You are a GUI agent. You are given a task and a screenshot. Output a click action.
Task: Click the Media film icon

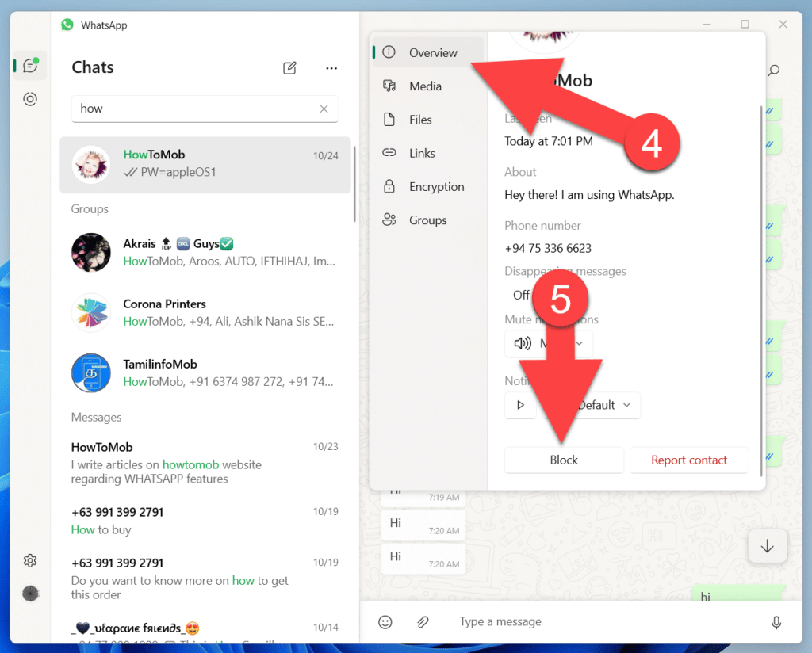point(389,86)
